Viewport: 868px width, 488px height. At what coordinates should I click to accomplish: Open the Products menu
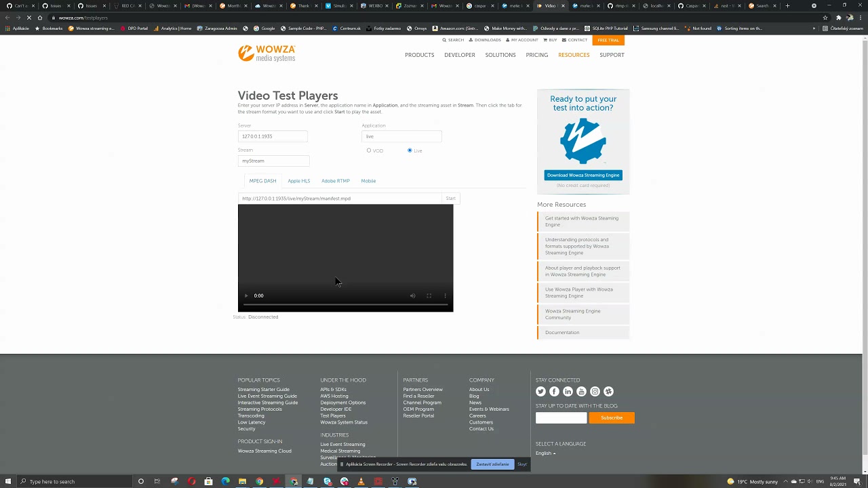419,55
